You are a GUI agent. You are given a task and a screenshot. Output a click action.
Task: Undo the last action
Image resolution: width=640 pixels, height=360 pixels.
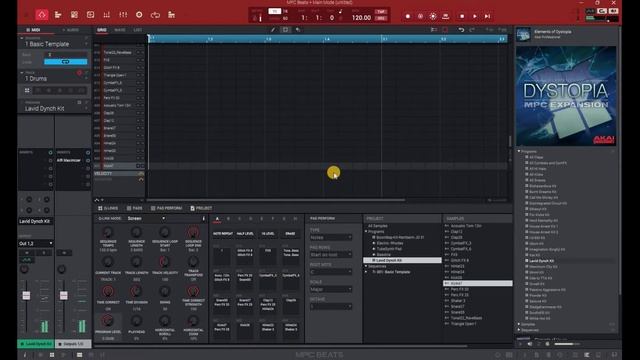(x=461, y=30)
